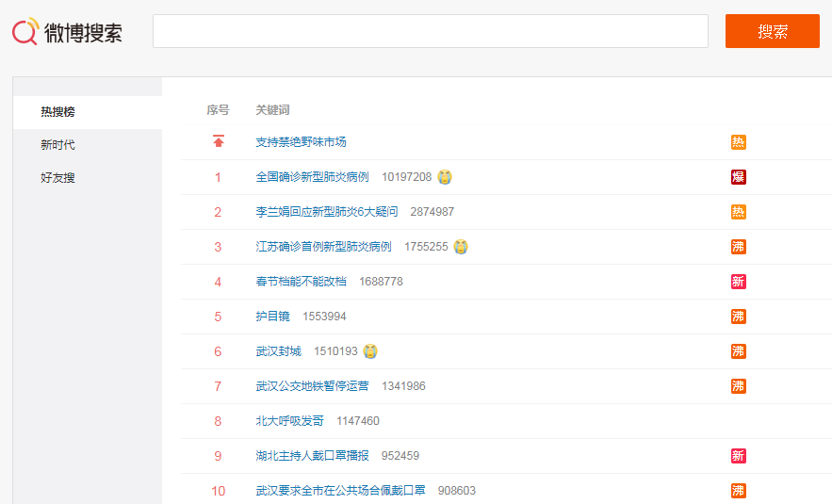Click the orange 搜索 button
The height and width of the screenshot is (504, 832).
click(x=772, y=31)
